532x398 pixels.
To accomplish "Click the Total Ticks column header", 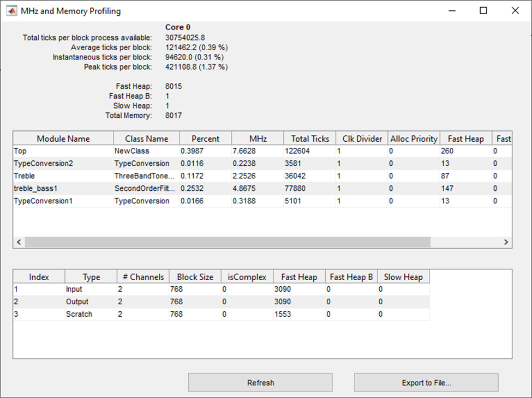I will click(309, 138).
